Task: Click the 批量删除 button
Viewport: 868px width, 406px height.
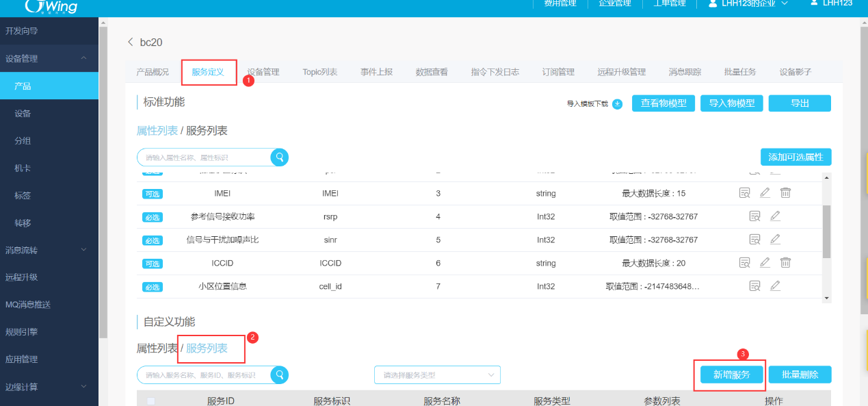Action: (800, 375)
